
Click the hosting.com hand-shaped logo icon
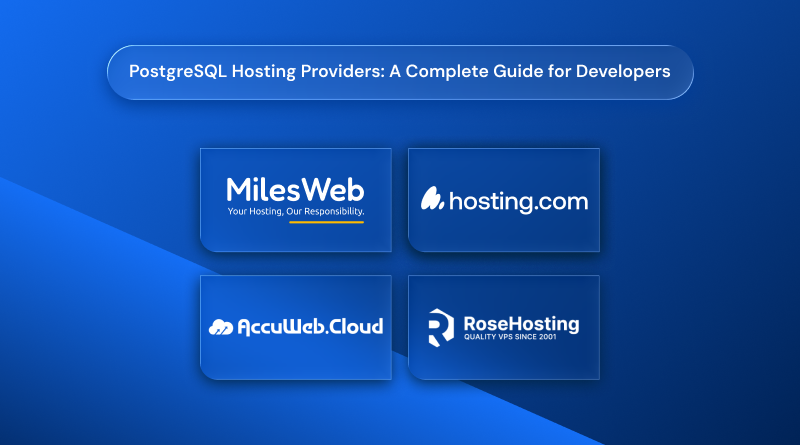click(x=432, y=198)
